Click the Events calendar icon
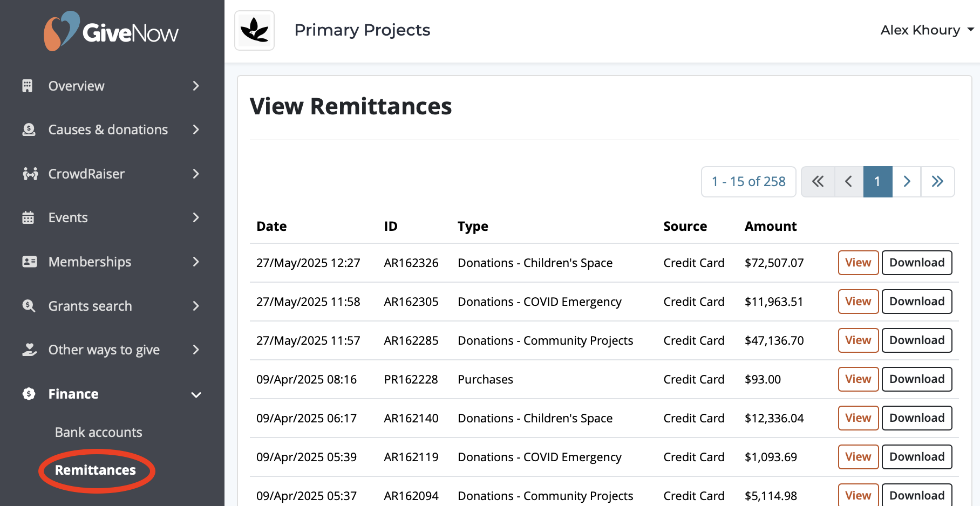This screenshot has width=980, height=506. [28, 217]
